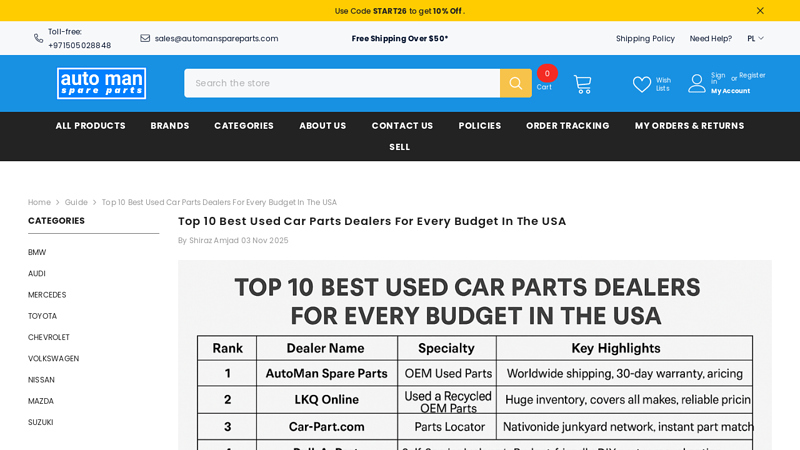Focus the Search the store field
This screenshot has height=450, width=800.
point(342,83)
